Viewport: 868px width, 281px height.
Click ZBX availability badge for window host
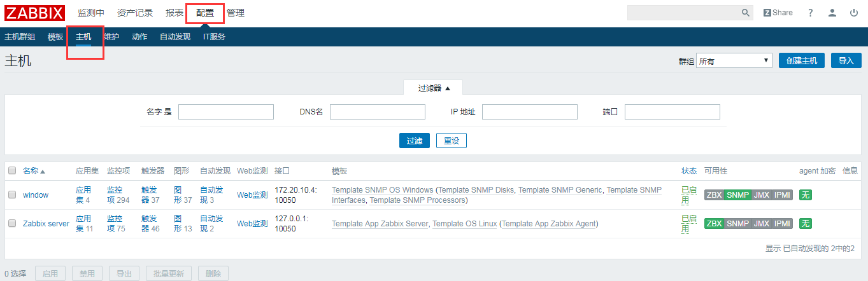pos(715,195)
